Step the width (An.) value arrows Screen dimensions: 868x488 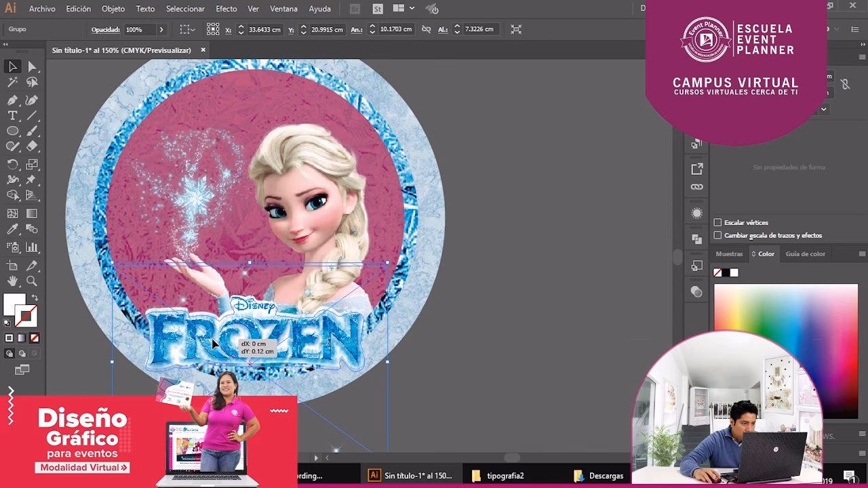click(x=372, y=30)
